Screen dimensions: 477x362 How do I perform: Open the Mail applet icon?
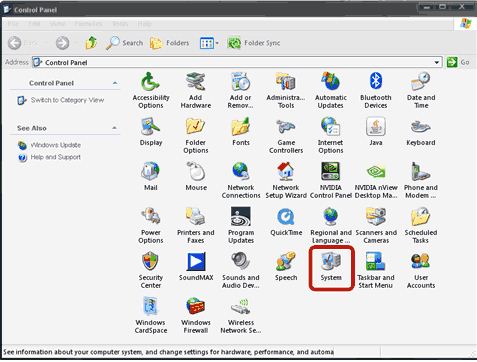pyautogui.click(x=151, y=176)
